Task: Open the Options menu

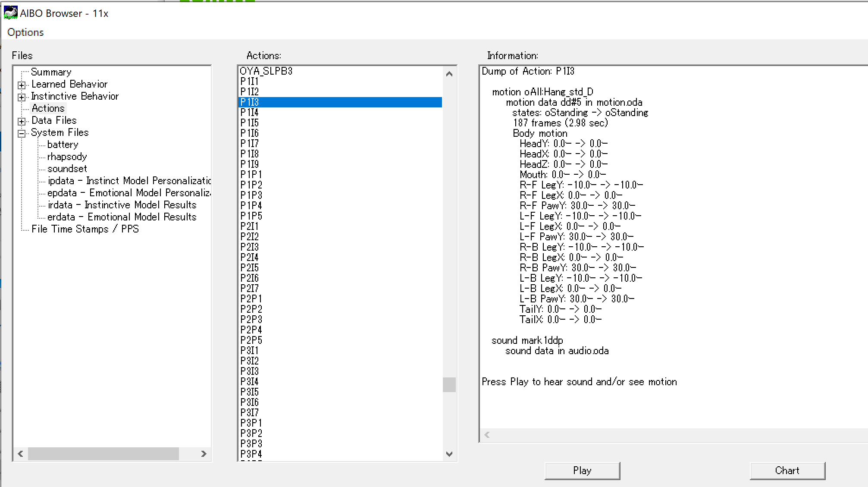Action: pyautogui.click(x=25, y=32)
